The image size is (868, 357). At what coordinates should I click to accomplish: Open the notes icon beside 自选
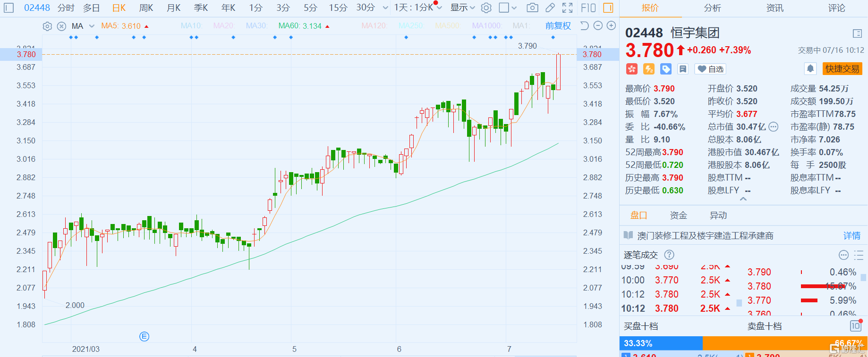pyautogui.click(x=683, y=69)
